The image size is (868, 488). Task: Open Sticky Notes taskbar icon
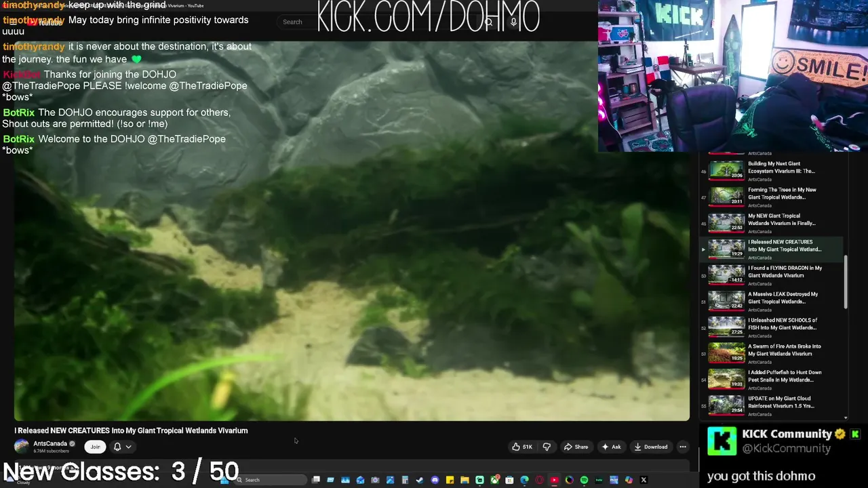coord(450,480)
